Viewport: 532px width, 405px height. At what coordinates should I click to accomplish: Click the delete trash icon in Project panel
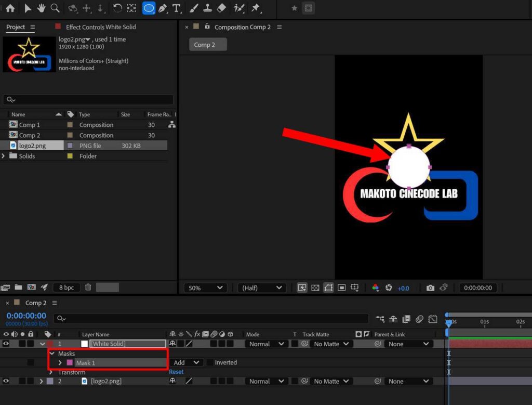(88, 288)
